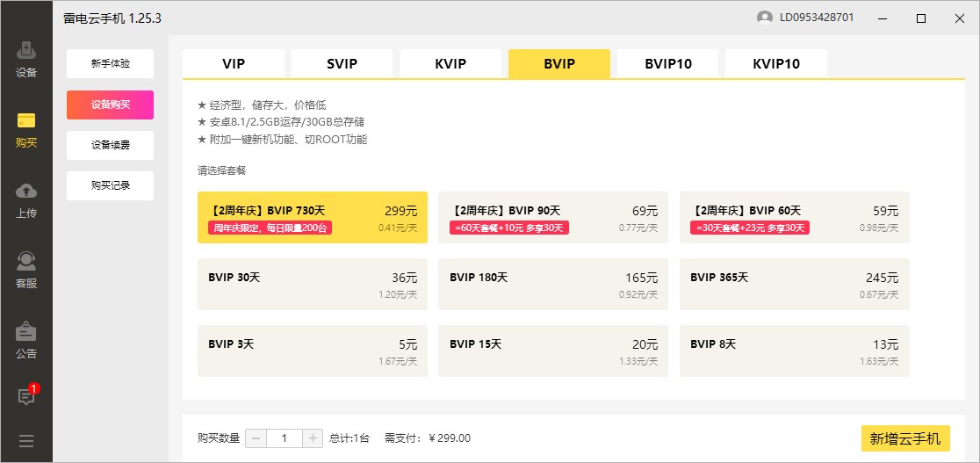Choose the BVIP 30天 package for 36元
Screen dimensions: 980x463
[x=312, y=284]
